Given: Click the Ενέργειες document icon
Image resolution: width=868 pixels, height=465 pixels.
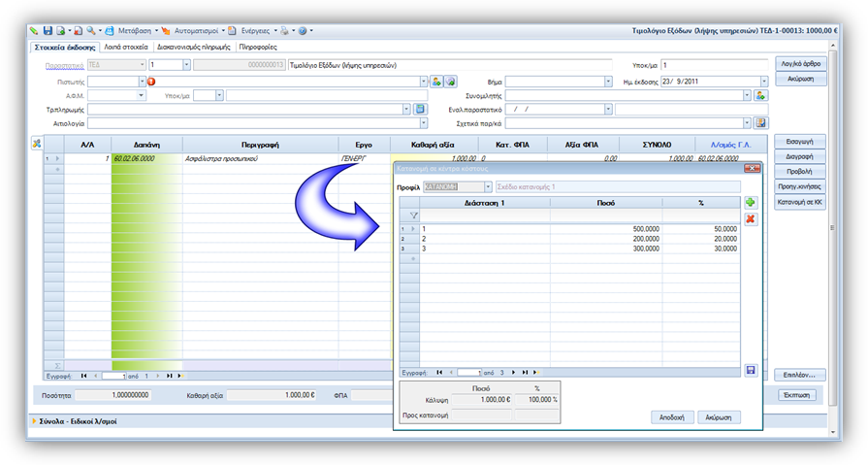Looking at the screenshot, I should [233, 30].
